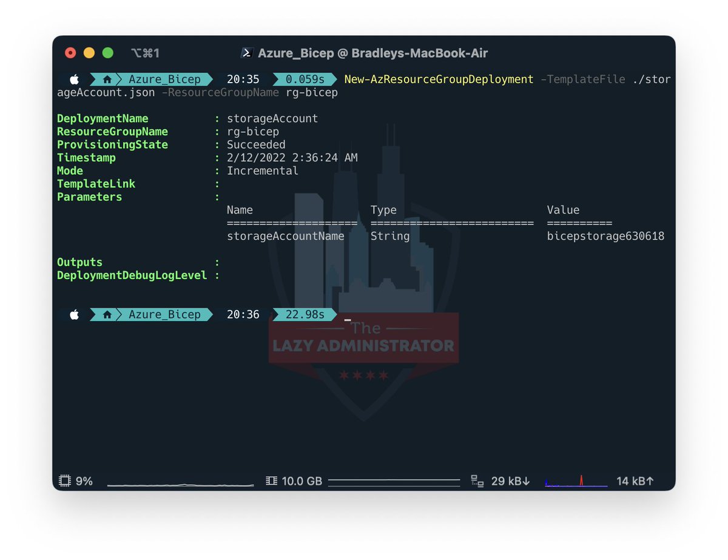Click the Succeeded status value
728x560 pixels.
pyautogui.click(x=256, y=145)
